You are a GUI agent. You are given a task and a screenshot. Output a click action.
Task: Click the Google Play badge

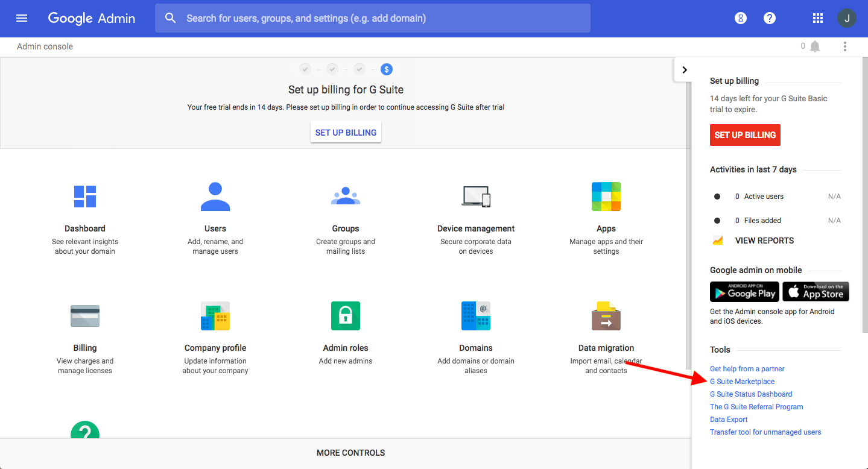click(744, 292)
